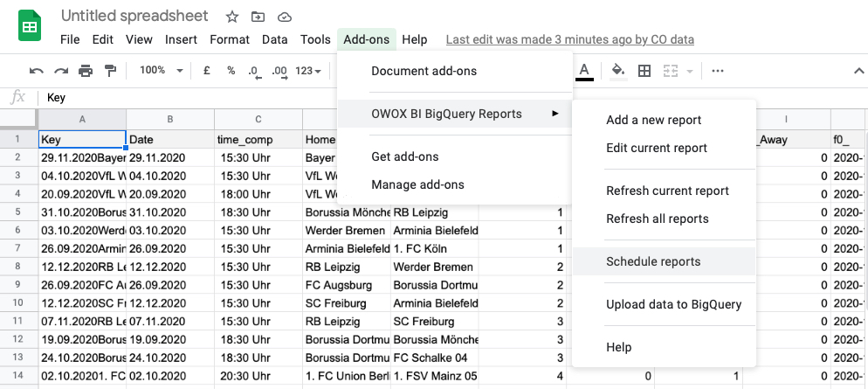Open the Insert menu

coord(181,39)
